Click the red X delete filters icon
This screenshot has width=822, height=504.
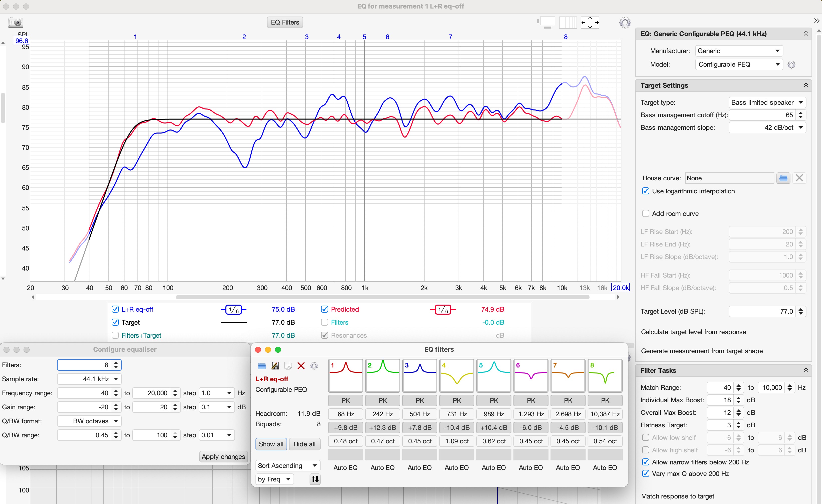(301, 366)
